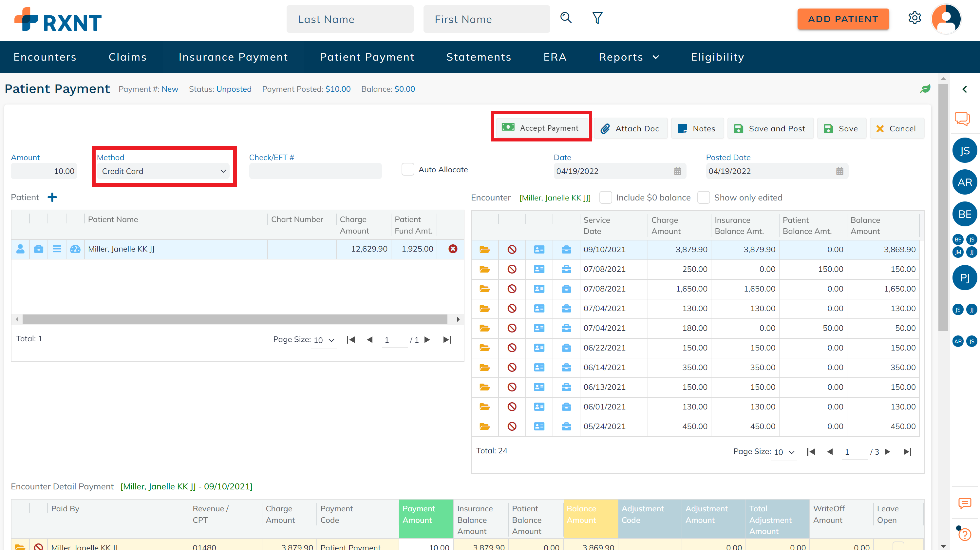Expand the Reports menu dropdown
Image resolution: width=980 pixels, height=550 pixels.
(x=629, y=57)
